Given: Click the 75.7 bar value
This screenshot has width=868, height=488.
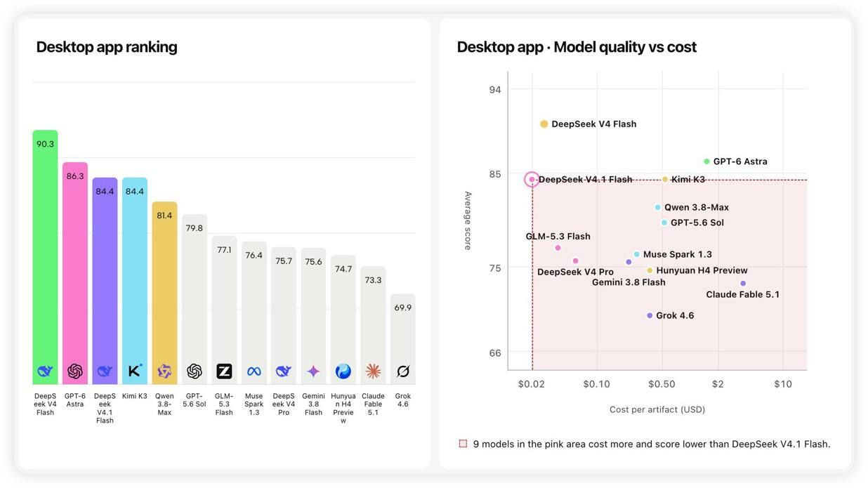Looking at the screenshot, I should click(284, 261).
